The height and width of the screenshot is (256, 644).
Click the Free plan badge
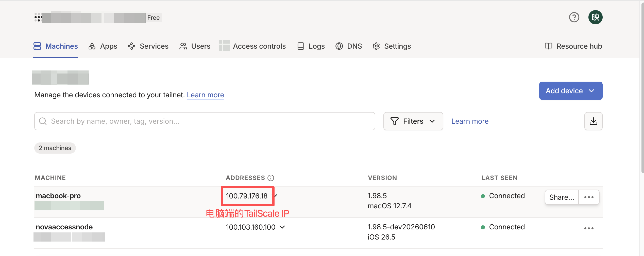click(153, 17)
